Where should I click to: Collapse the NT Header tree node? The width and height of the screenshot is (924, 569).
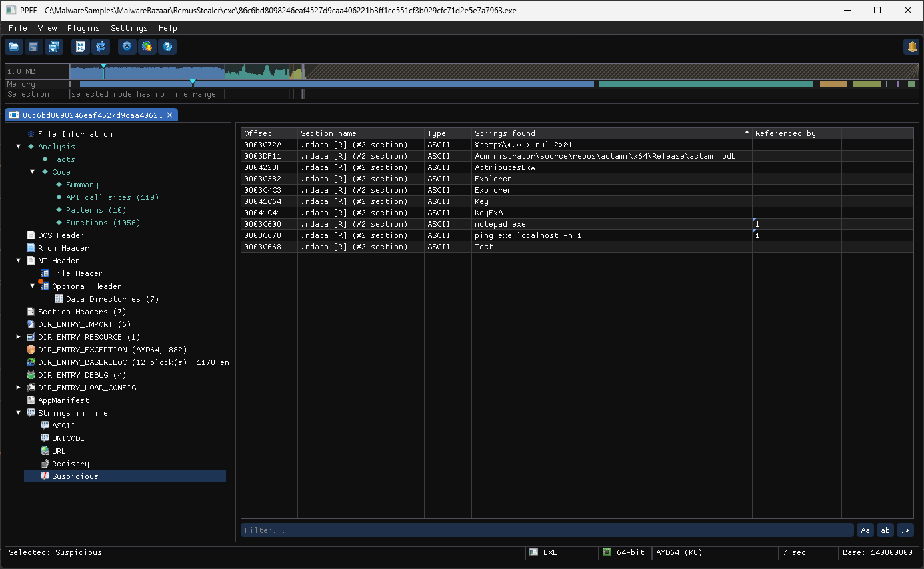[19, 261]
